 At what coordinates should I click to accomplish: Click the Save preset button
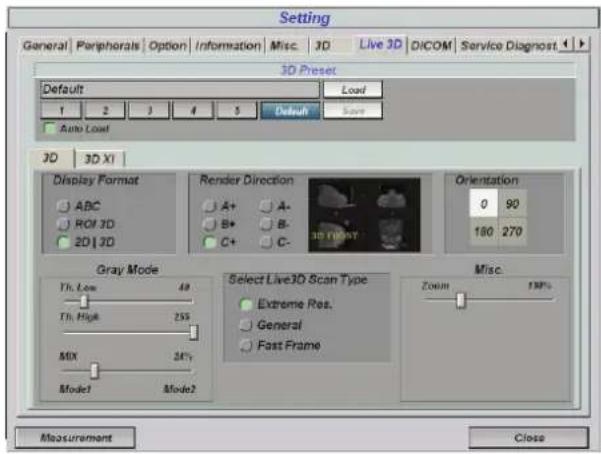353,111
